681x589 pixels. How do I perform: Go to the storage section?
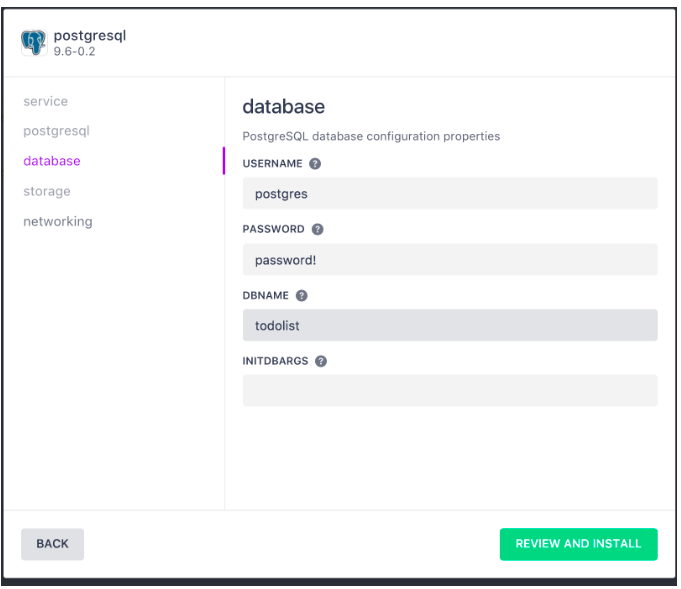[47, 192]
